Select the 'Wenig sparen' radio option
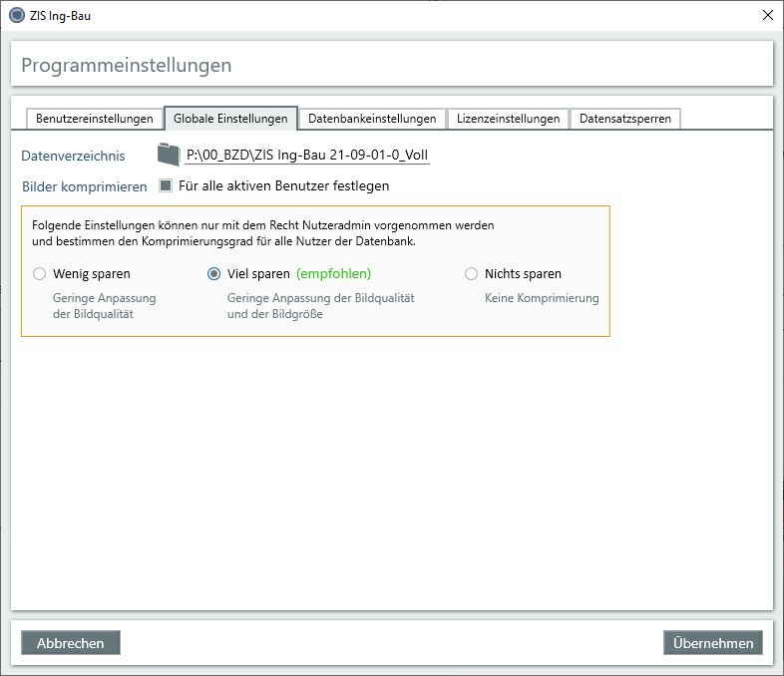The image size is (784, 676). point(40,274)
